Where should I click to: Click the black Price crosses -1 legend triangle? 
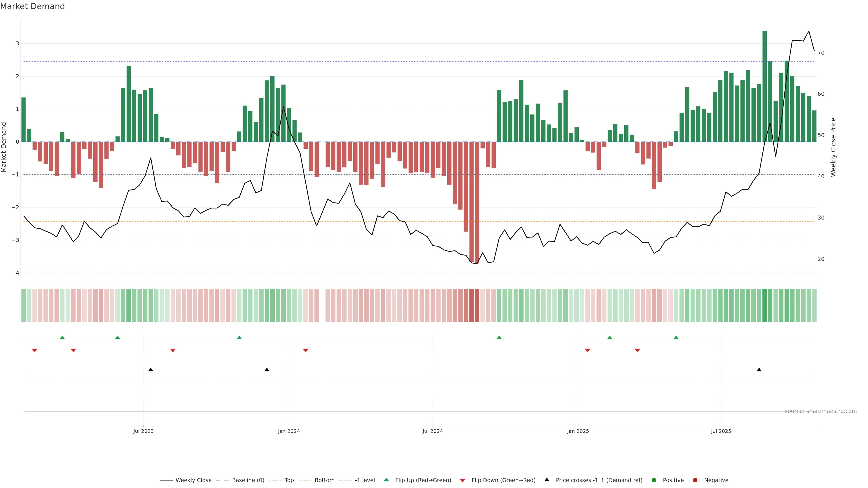coord(547,480)
